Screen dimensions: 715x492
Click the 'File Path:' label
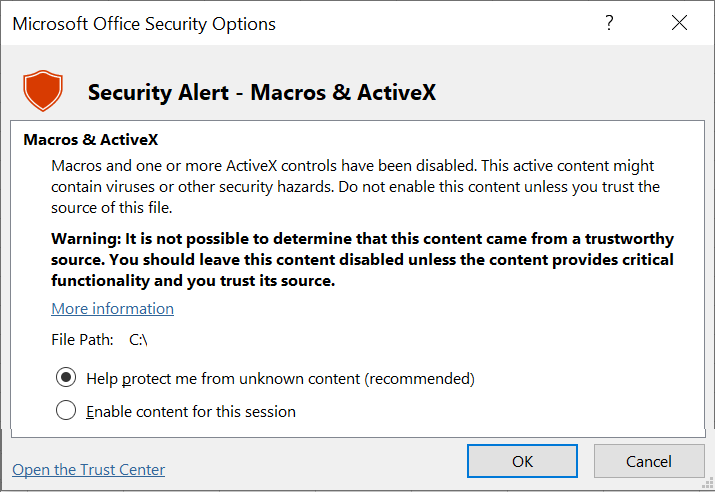[82, 340]
